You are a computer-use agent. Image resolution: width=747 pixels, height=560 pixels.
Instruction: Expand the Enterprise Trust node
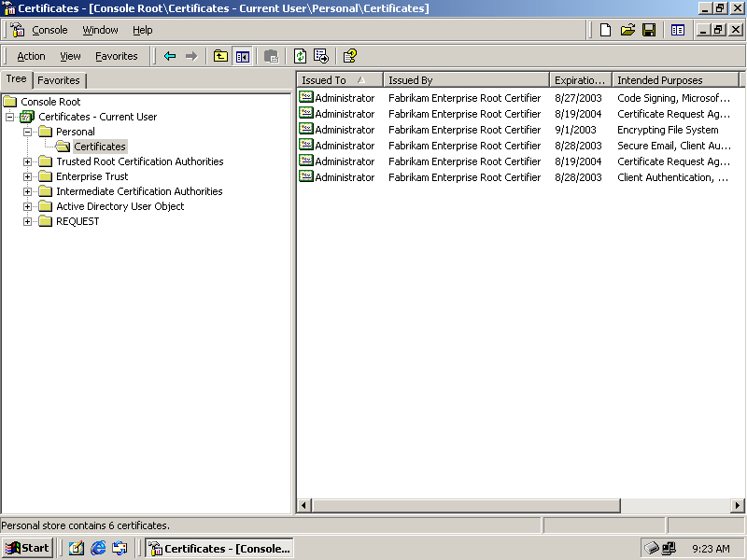click(28, 176)
